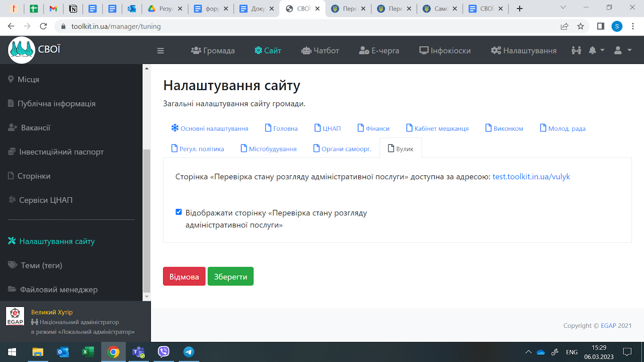Screen dimensions: 644x362
Task: Open the Chrome tab search dropdown
Action: coord(563,8)
